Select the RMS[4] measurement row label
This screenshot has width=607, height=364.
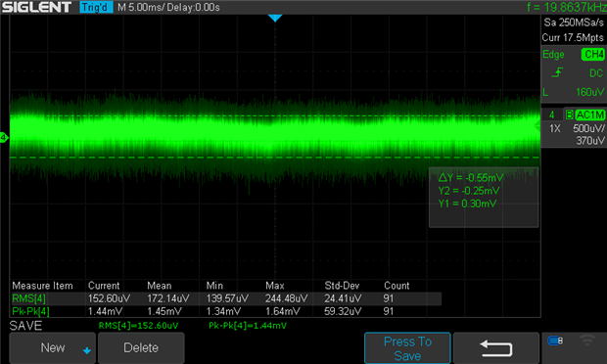point(28,298)
